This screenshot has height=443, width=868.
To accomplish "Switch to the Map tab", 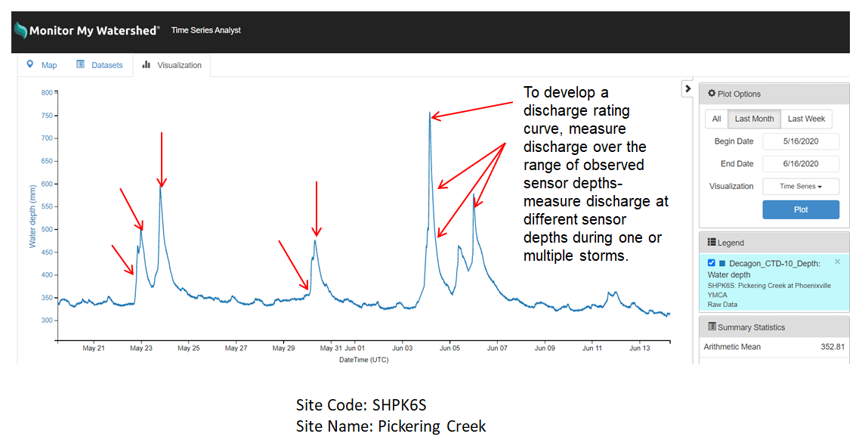I will [42, 65].
